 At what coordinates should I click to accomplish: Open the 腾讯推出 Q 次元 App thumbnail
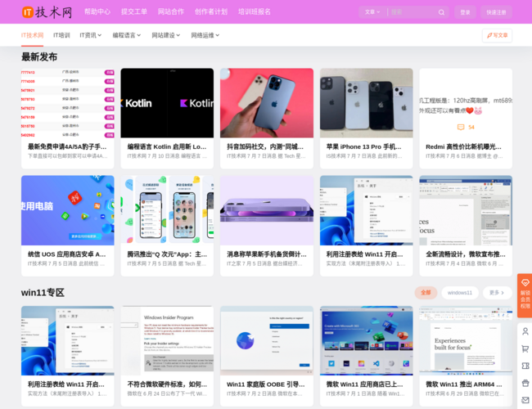click(167, 210)
